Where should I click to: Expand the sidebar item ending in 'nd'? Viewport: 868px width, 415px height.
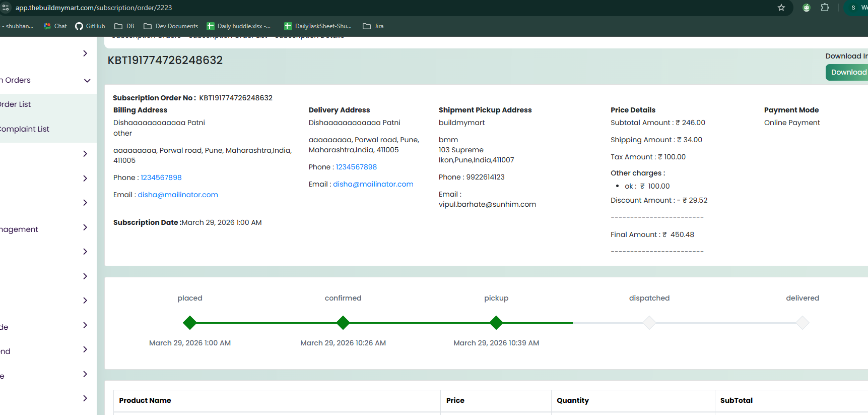[x=85, y=349]
